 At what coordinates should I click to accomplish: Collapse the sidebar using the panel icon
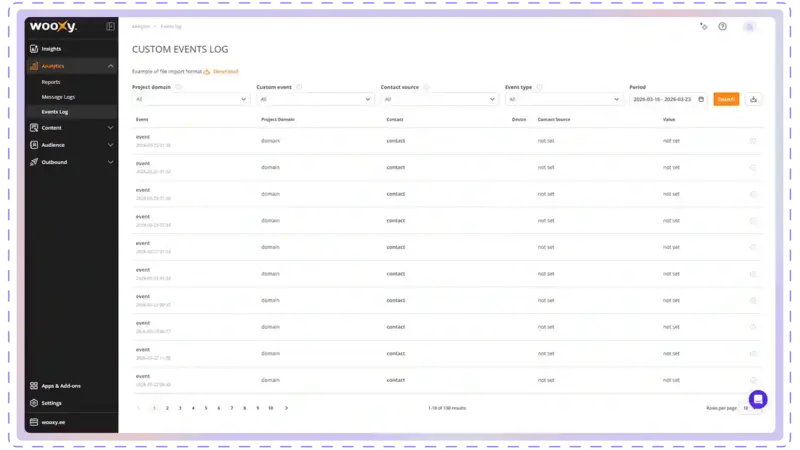pyautogui.click(x=110, y=26)
